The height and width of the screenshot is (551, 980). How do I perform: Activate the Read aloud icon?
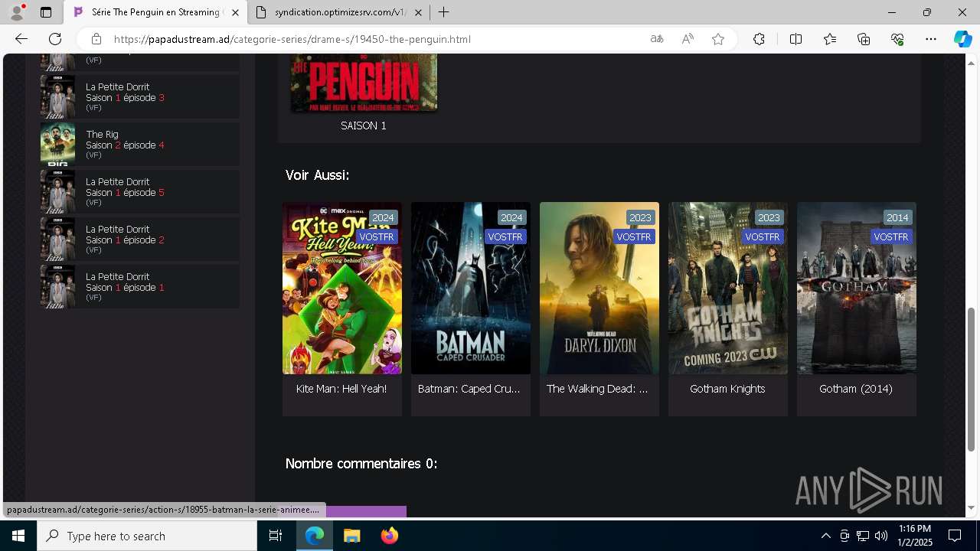(x=688, y=39)
